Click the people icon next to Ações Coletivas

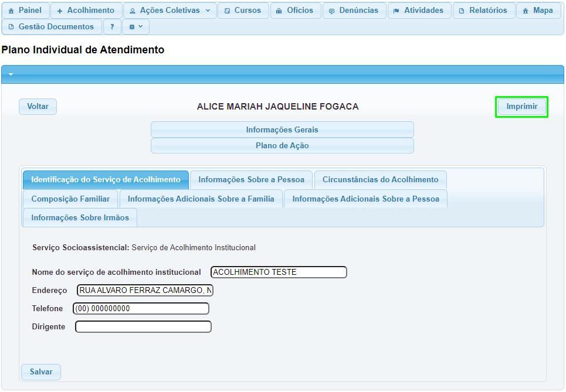coord(133,11)
